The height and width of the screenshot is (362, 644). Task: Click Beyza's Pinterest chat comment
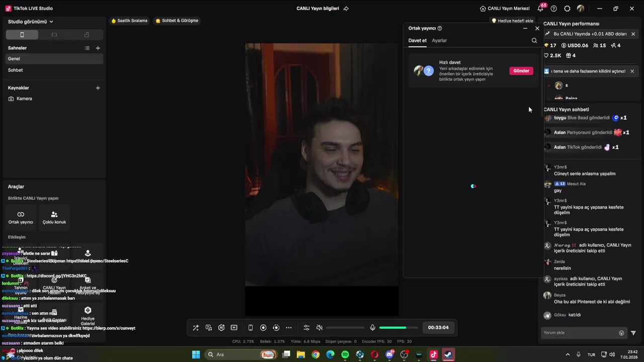tap(592, 302)
